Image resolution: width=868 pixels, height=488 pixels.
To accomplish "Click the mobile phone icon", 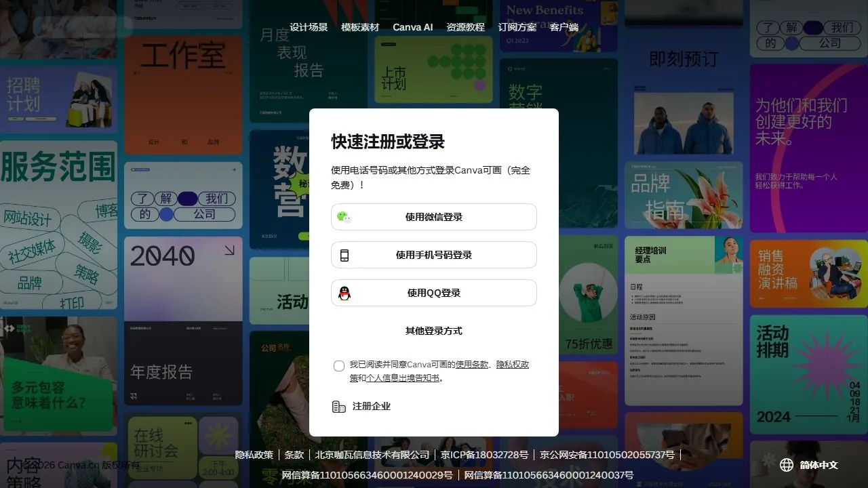I will [x=344, y=255].
